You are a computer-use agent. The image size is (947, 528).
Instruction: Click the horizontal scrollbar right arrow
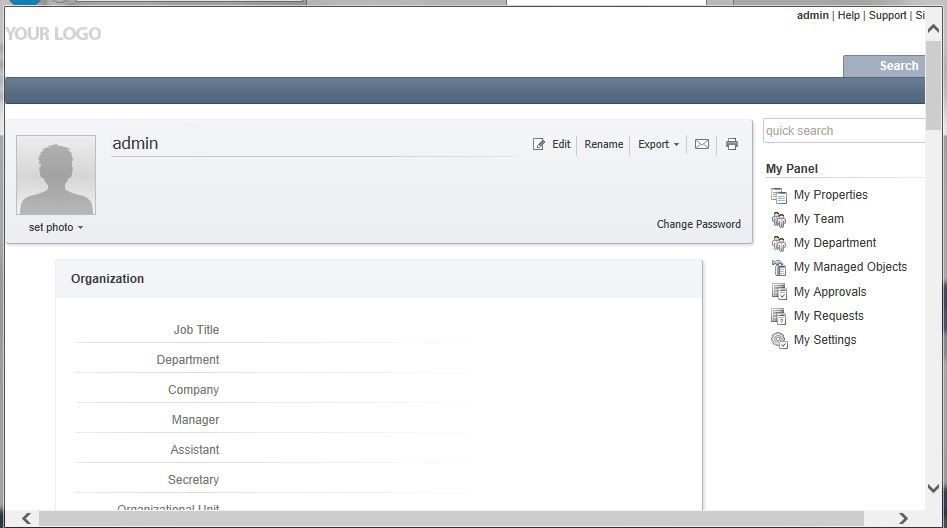(903, 518)
